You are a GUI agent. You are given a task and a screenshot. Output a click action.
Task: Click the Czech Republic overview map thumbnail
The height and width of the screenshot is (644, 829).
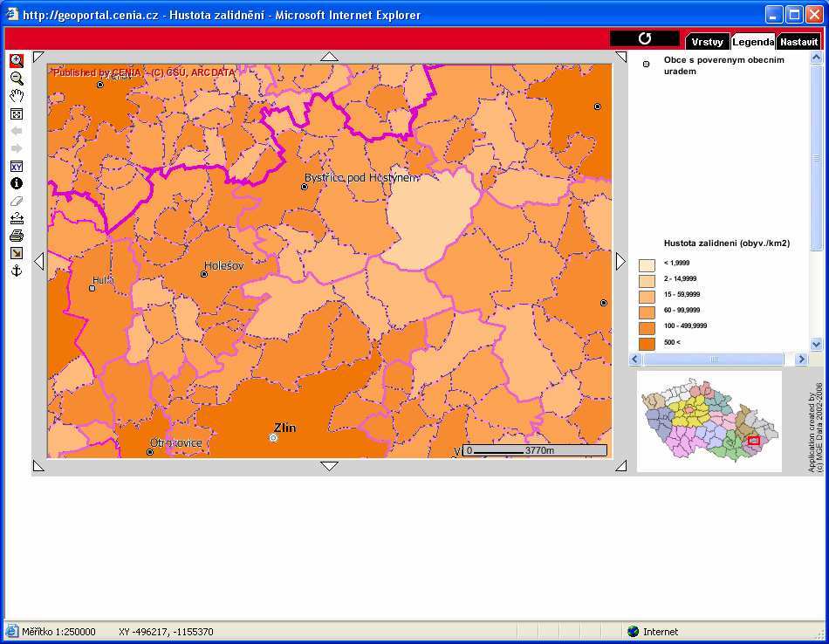(x=709, y=421)
